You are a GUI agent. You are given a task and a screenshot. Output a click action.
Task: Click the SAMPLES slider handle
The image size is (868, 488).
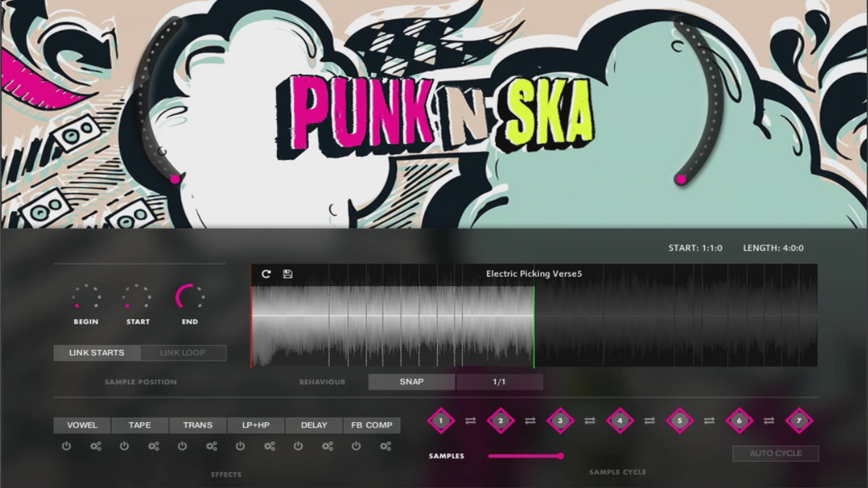click(x=561, y=455)
